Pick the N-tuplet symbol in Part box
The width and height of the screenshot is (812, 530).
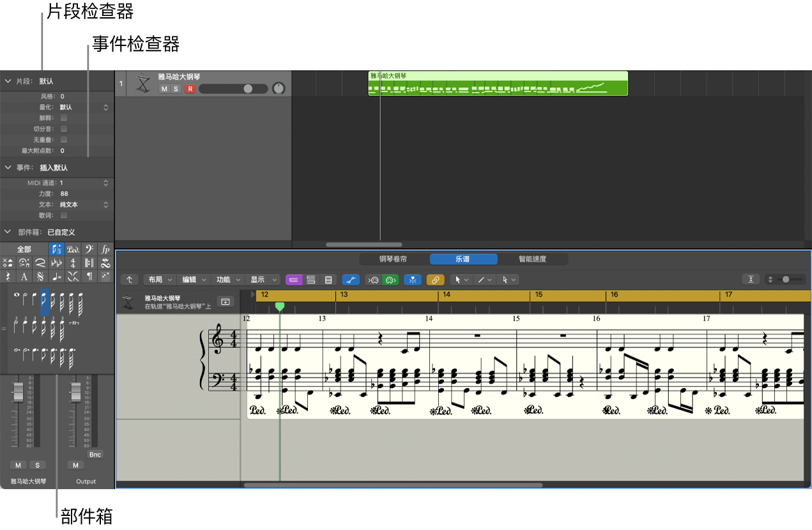73,322
